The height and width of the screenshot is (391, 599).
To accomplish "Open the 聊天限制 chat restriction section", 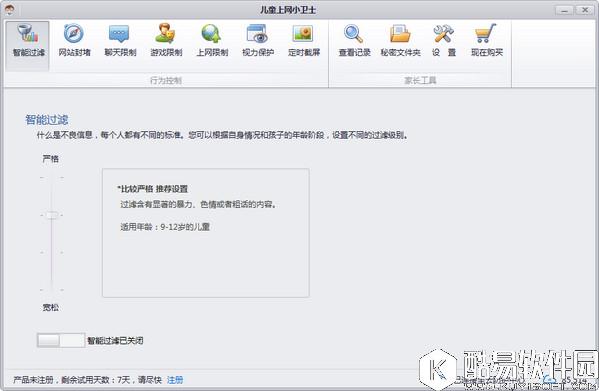I will pos(120,41).
